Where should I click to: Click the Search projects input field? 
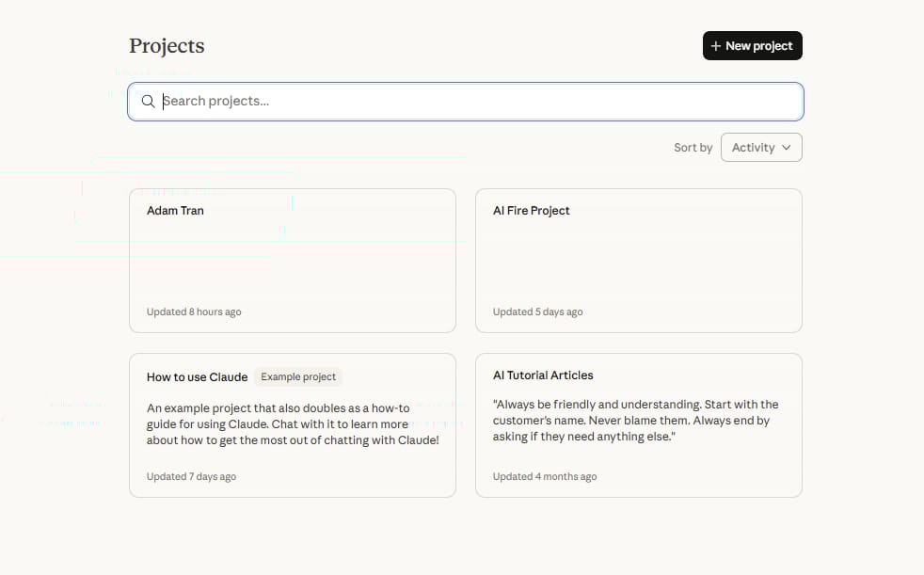pos(465,101)
